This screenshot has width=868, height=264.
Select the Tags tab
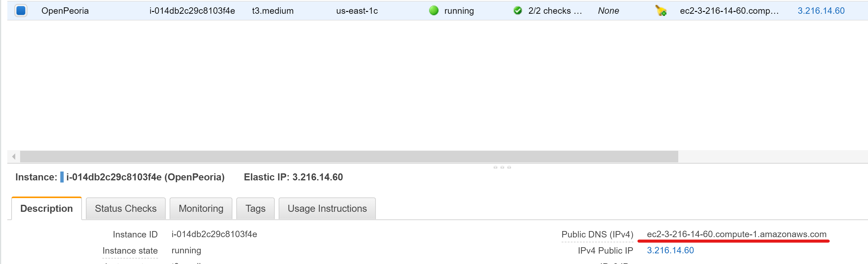coord(256,208)
